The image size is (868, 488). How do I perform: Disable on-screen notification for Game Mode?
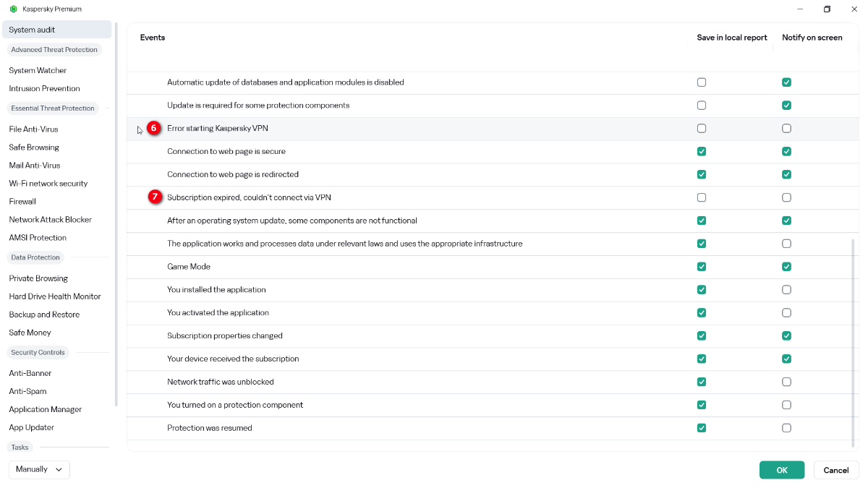[x=786, y=267]
